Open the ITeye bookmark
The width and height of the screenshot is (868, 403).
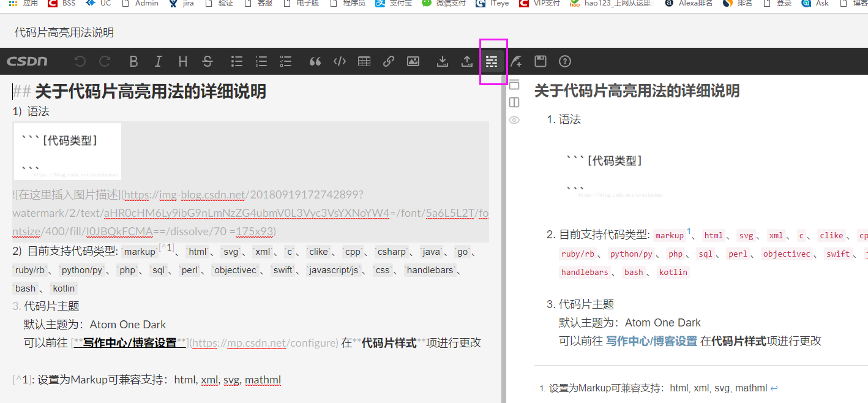[x=492, y=4]
